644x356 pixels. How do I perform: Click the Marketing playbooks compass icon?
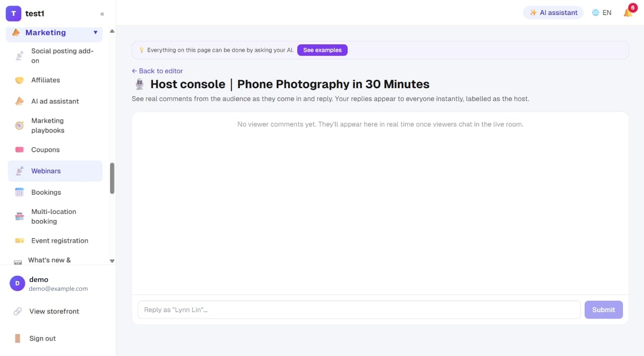click(19, 126)
